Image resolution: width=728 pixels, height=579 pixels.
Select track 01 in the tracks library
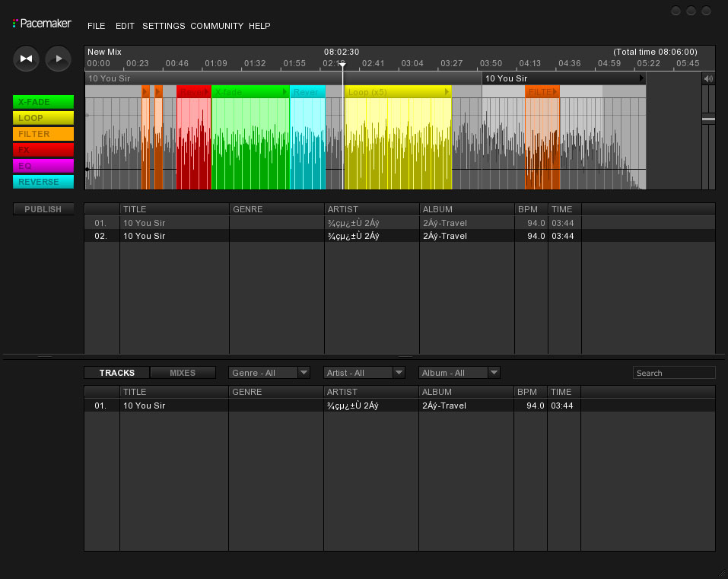click(399, 406)
